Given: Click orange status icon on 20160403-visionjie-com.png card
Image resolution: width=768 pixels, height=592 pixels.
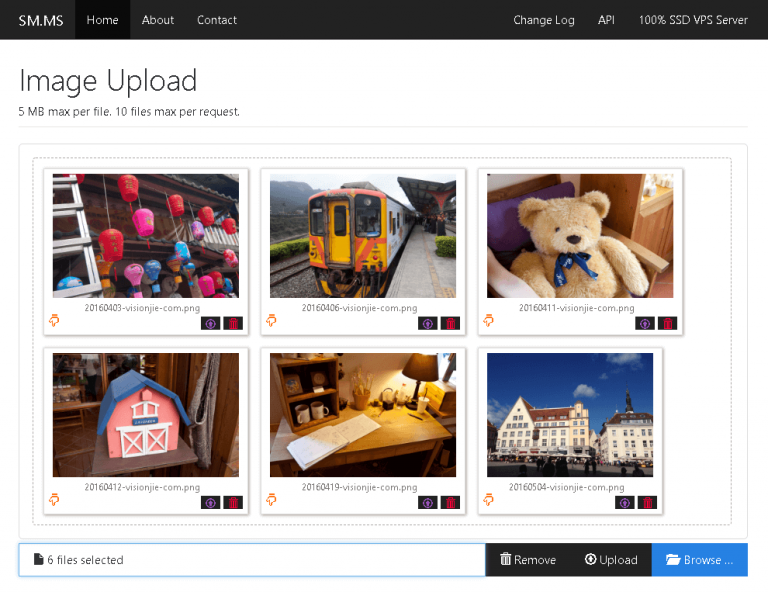Looking at the screenshot, I should click(54, 320).
